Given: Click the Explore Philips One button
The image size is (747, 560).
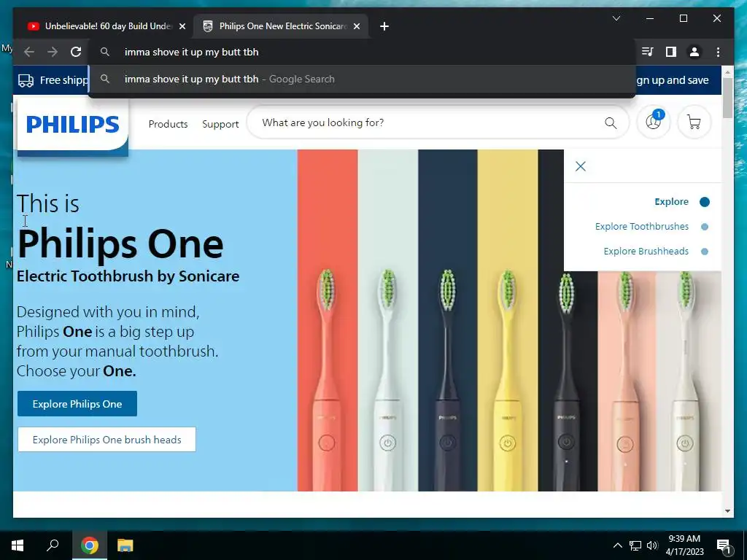Looking at the screenshot, I should 77,404.
